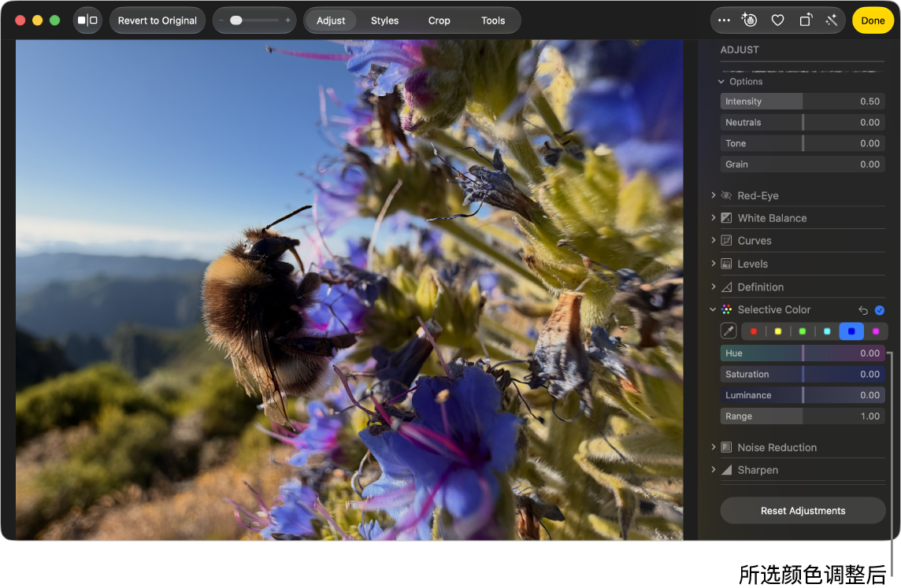Switch to the Styles tab

(384, 20)
